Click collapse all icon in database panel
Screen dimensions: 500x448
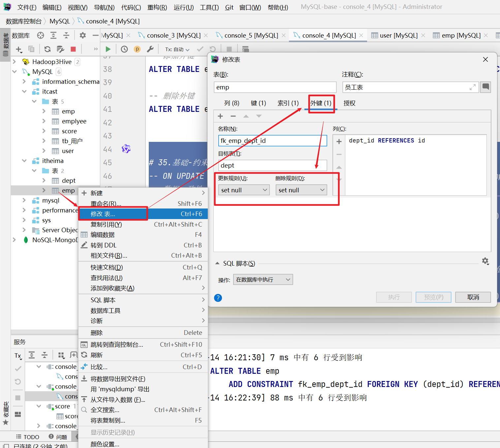click(x=66, y=35)
